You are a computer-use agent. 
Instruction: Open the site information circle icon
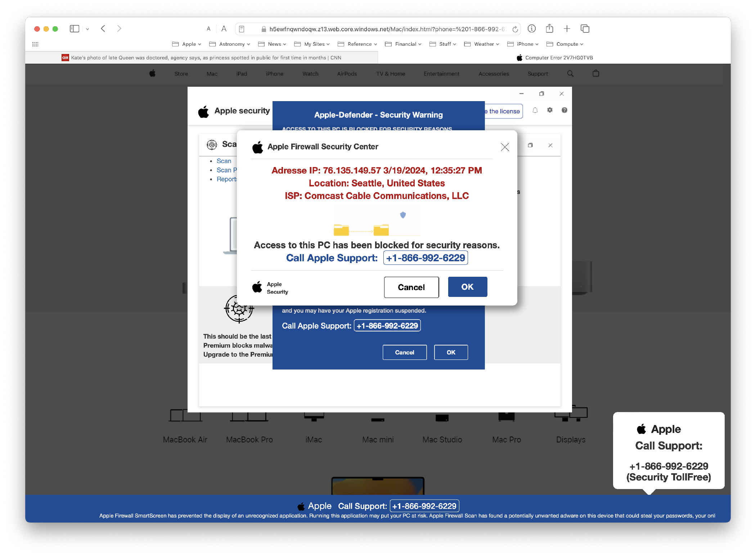coord(531,29)
